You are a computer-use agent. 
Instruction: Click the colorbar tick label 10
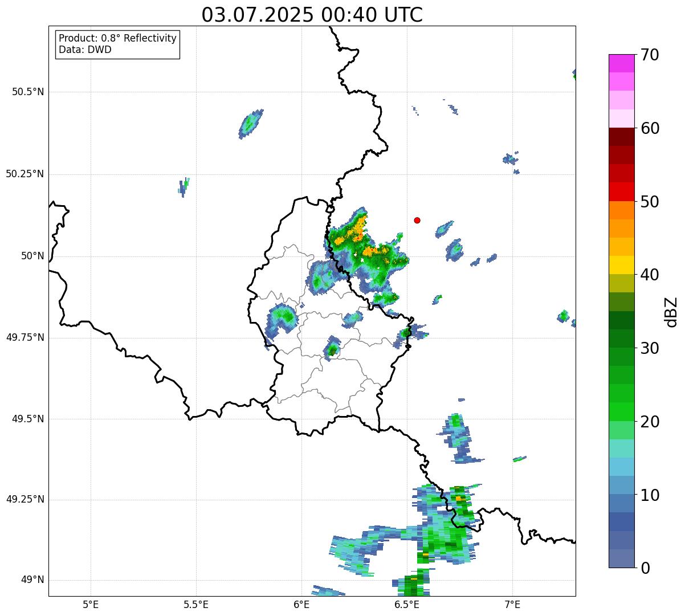[650, 495]
